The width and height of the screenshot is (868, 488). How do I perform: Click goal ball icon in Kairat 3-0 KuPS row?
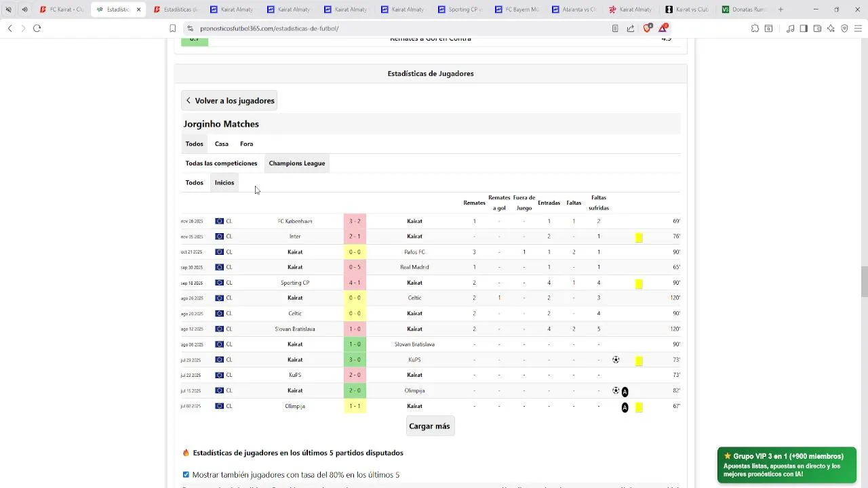[x=616, y=360]
